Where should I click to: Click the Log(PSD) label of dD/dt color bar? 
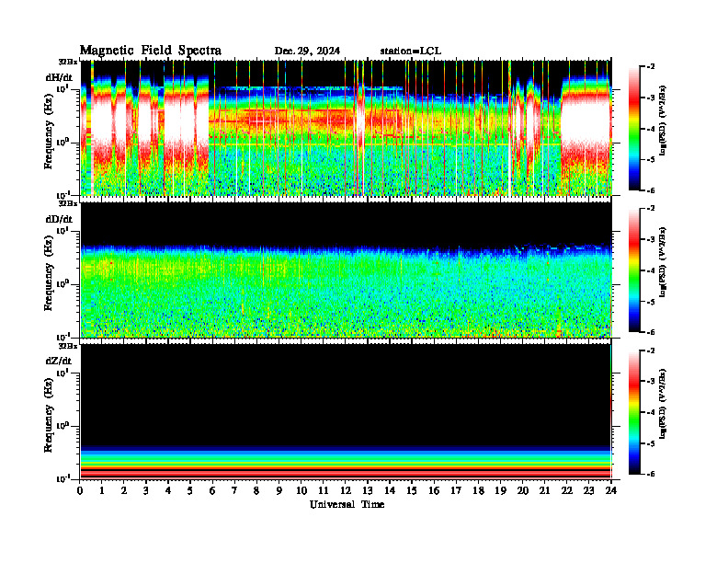coord(663,262)
